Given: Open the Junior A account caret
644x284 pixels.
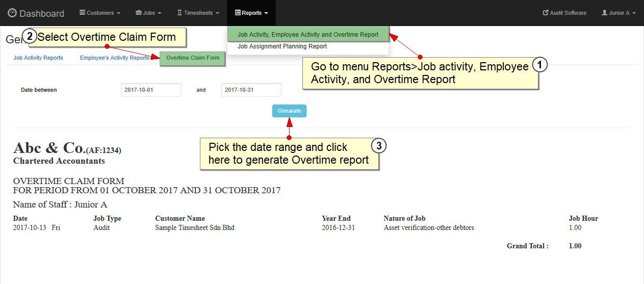Looking at the screenshot, I should 634,13.
